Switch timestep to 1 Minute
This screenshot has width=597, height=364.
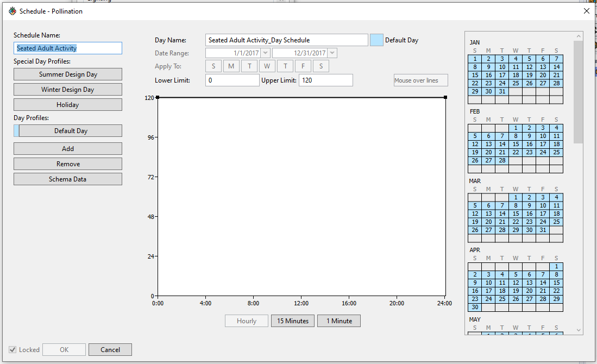(x=339, y=321)
